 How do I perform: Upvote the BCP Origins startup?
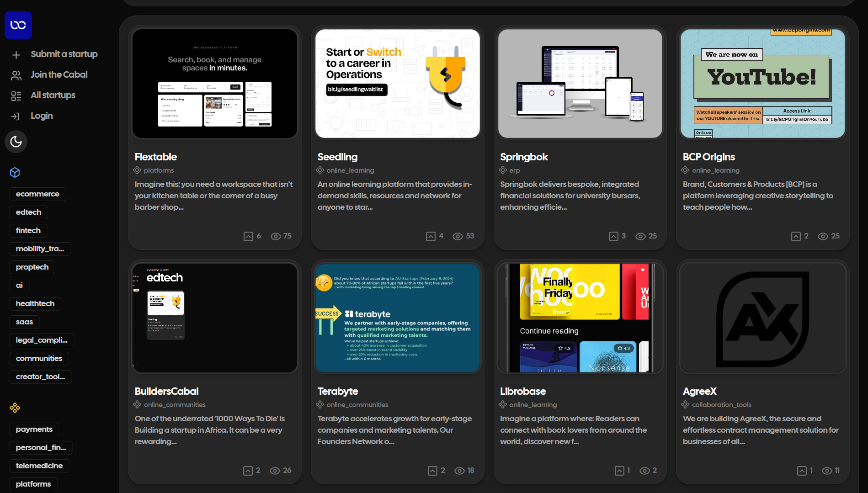pos(796,236)
